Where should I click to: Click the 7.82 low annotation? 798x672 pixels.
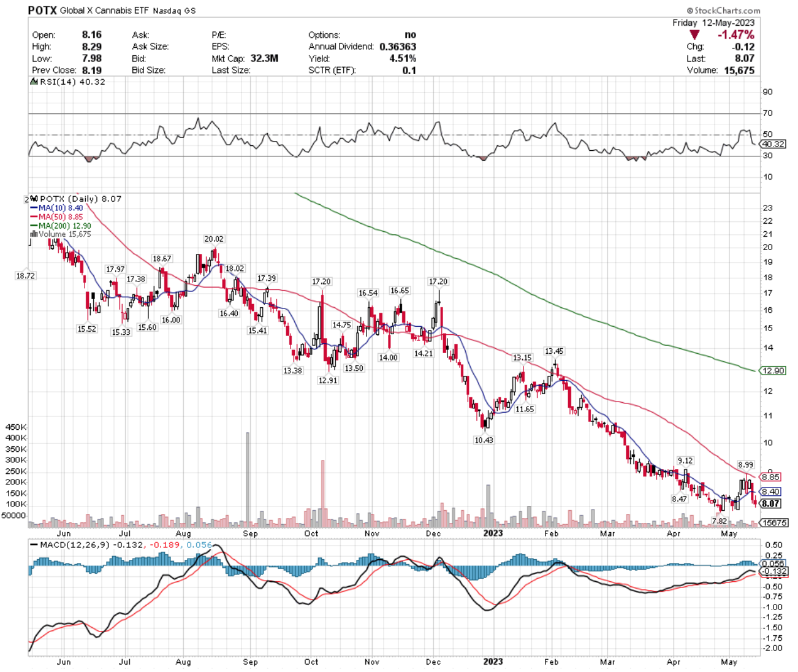719,521
